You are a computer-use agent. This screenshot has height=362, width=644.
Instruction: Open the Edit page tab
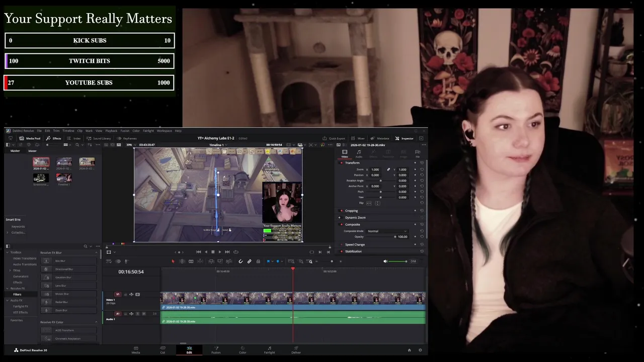click(189, 350)
